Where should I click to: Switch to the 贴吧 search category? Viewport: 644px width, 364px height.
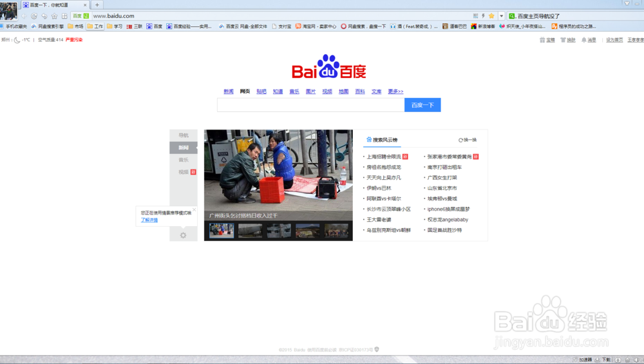coord(261,91)
